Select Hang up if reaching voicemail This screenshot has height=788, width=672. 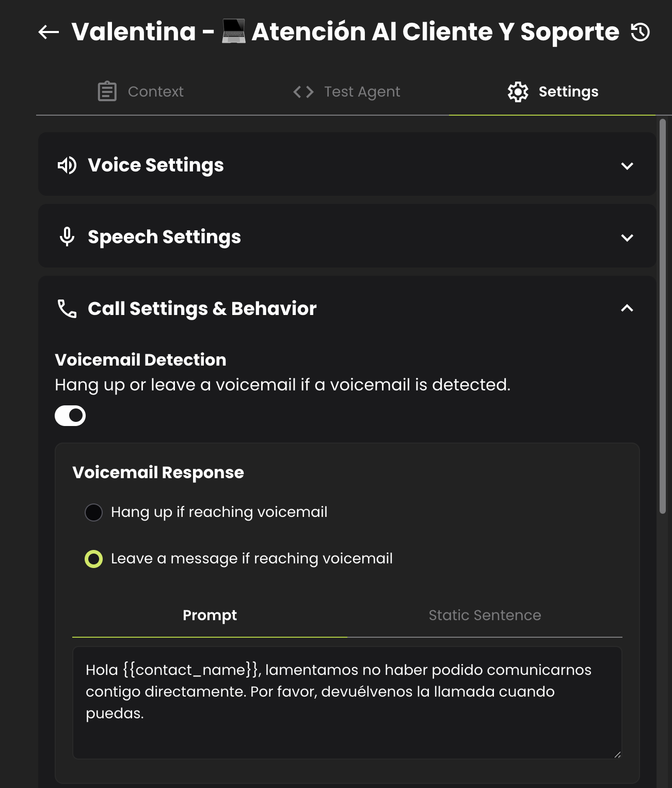coord(94,512)
